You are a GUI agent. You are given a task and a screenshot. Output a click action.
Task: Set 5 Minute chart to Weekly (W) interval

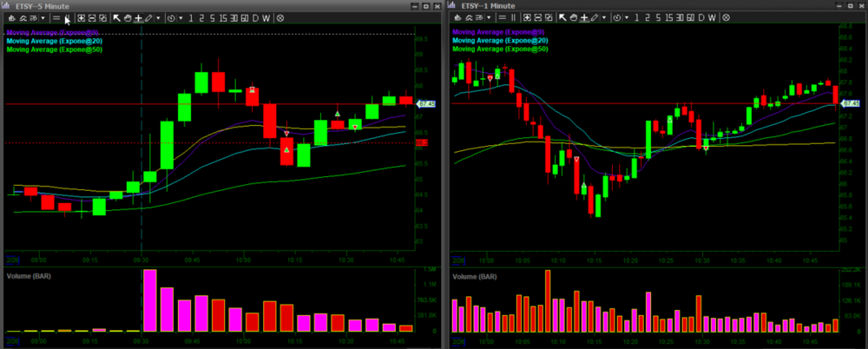pyautogui.click(x=266, y=17)
